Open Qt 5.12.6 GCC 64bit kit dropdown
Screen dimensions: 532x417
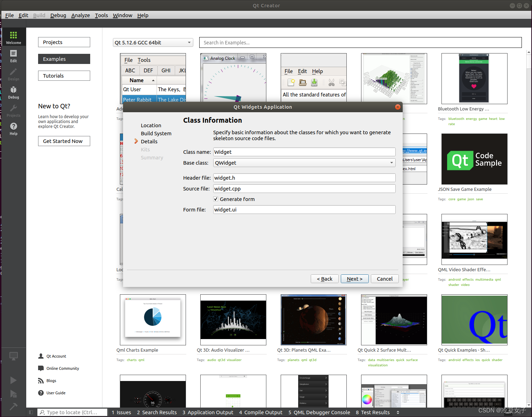point(153,43)
